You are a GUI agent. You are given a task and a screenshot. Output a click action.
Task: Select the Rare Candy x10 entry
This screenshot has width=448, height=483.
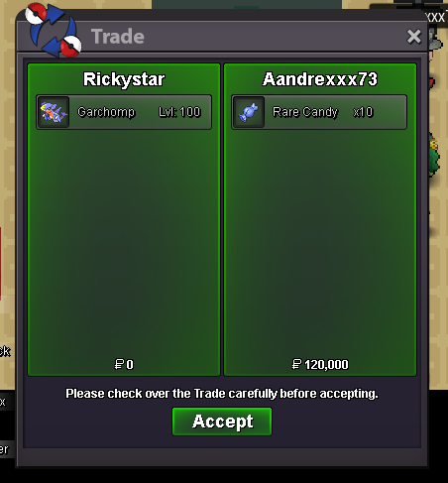tap(319, 112)
